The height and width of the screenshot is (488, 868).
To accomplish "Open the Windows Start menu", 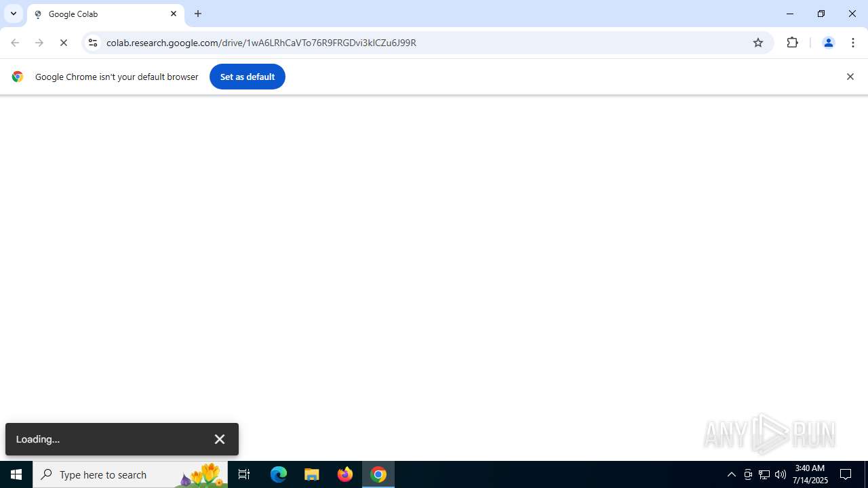I will tap(16, 474).
